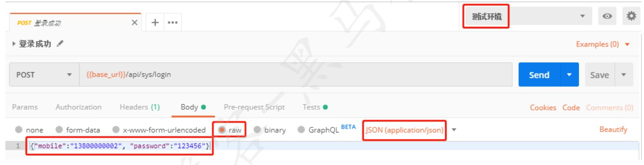Switch to the Headers tab
The image size is (644, 165).
pyautogui.click(x=139, y=107)
